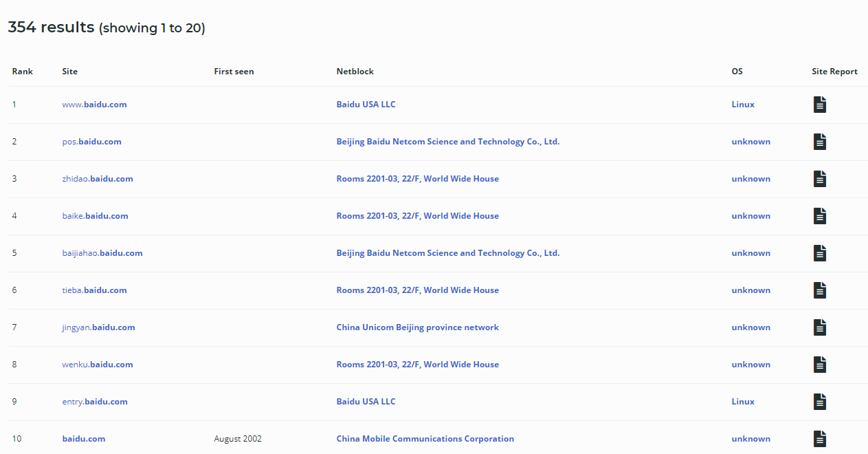Click rank number 5 cell
The width and height of the screenshot is (868, 454).
[14, 253]
